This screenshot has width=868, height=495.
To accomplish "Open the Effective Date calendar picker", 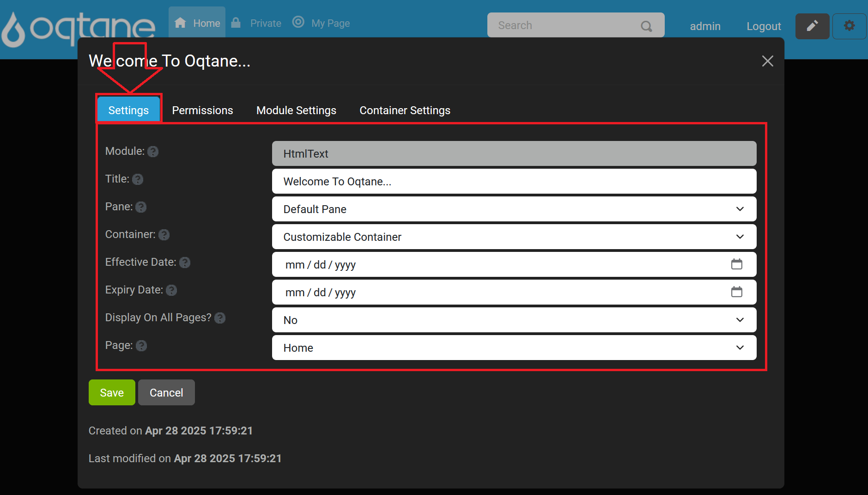I will (x=736, y=264).
